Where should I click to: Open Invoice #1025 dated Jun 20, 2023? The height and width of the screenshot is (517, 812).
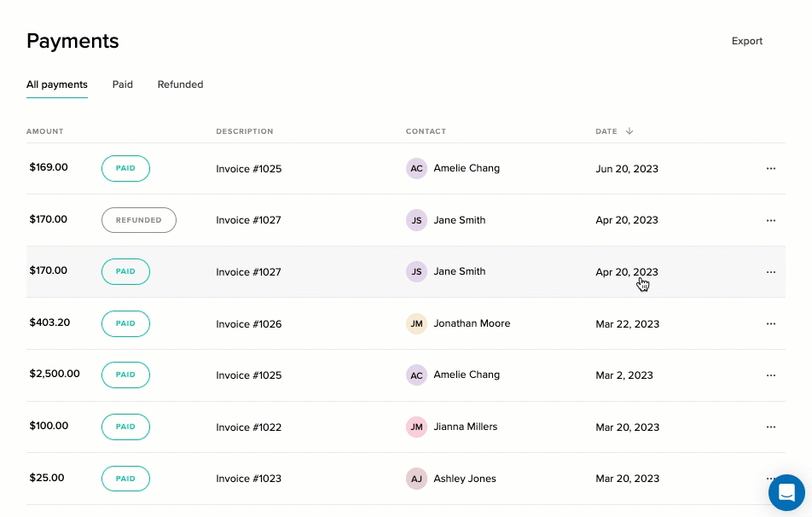pos(248,169)
